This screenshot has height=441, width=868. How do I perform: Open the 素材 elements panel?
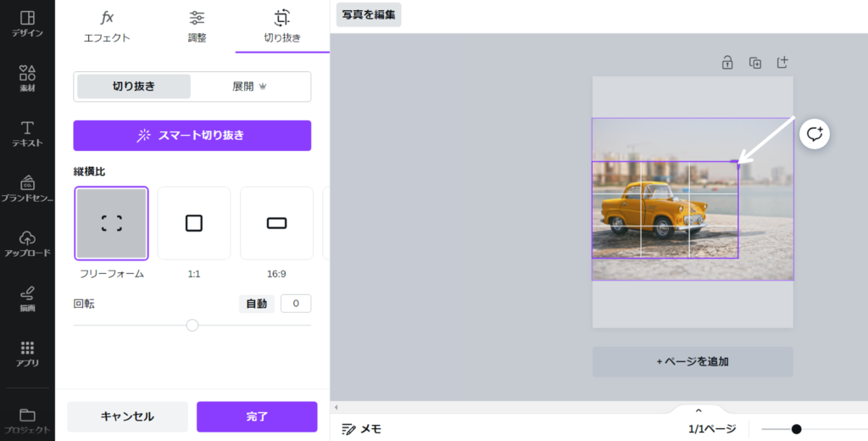click(x=27, y=78)
